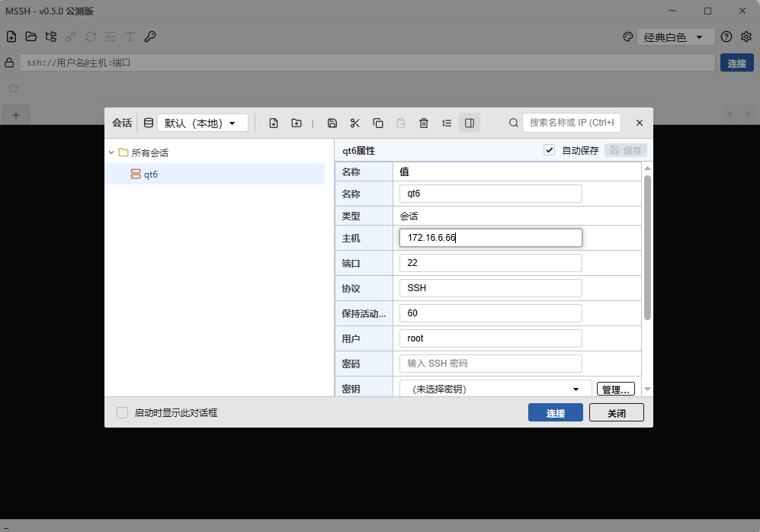Click the scissors cut icon
Image resolution: width=760 pixels, height=532 pixels.
pyautogui.click(x=354, y=123)
